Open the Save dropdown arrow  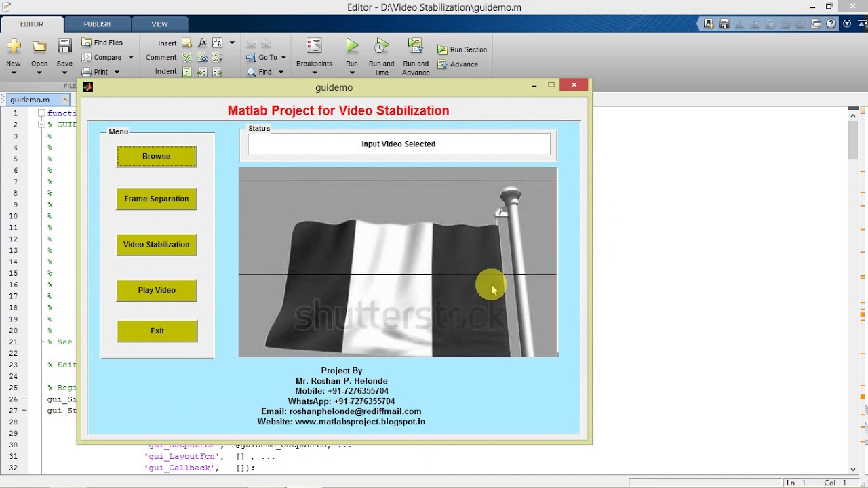(64, 73)
